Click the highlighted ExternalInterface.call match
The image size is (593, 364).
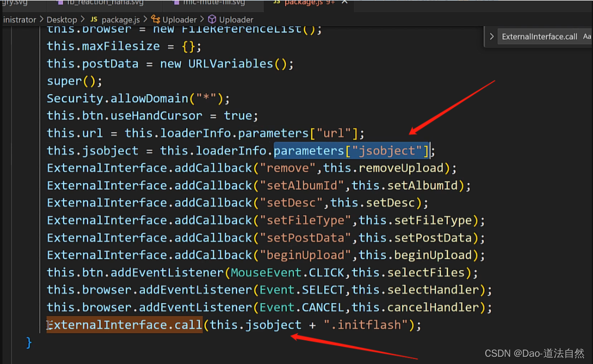pos(124,324)
